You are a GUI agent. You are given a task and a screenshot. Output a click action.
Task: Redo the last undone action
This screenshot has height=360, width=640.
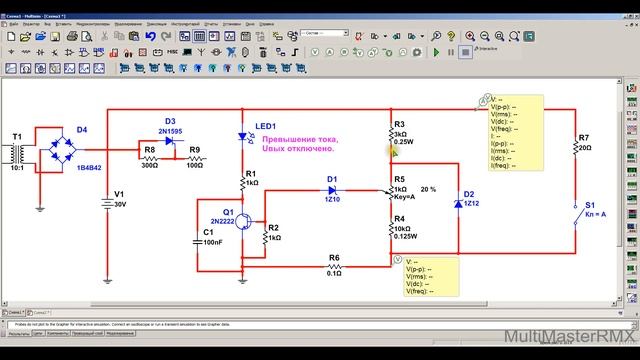(165, 37)
